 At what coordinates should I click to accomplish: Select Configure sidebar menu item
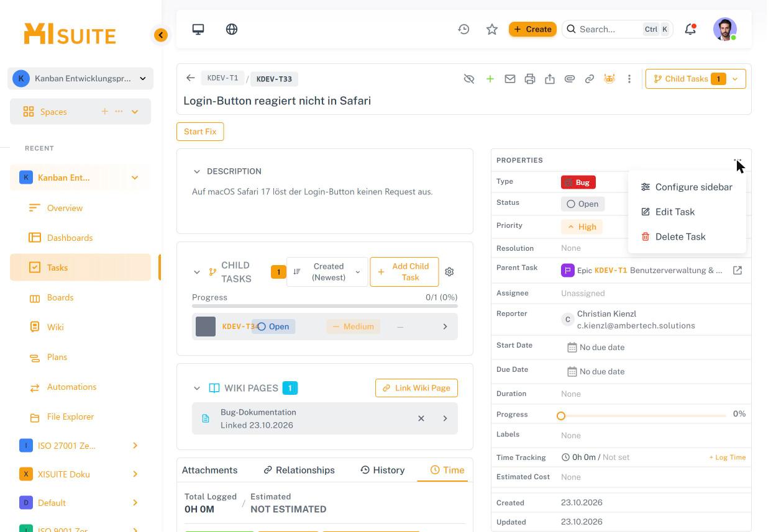[687, 187]
